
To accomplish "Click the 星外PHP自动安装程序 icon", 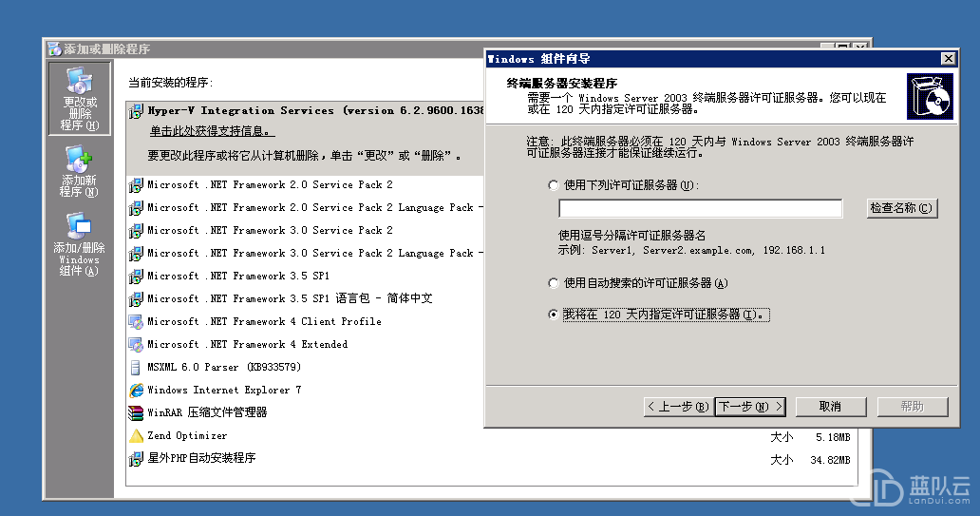I will [x=136, y=459].
